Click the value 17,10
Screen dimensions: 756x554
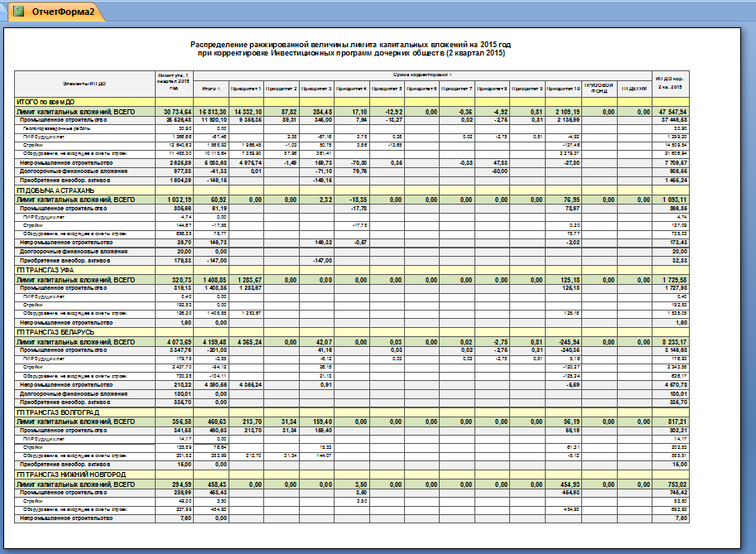point(359,112)
